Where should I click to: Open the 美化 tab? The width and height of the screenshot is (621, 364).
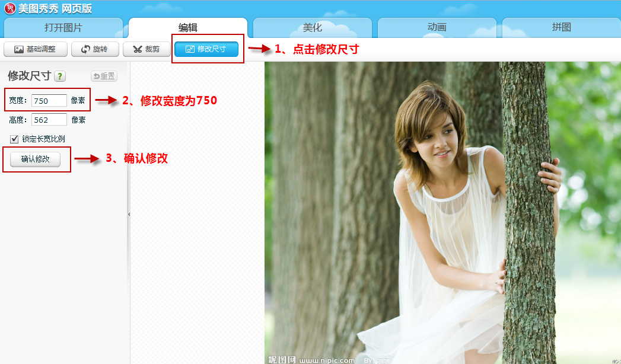[x=313, y=28]
